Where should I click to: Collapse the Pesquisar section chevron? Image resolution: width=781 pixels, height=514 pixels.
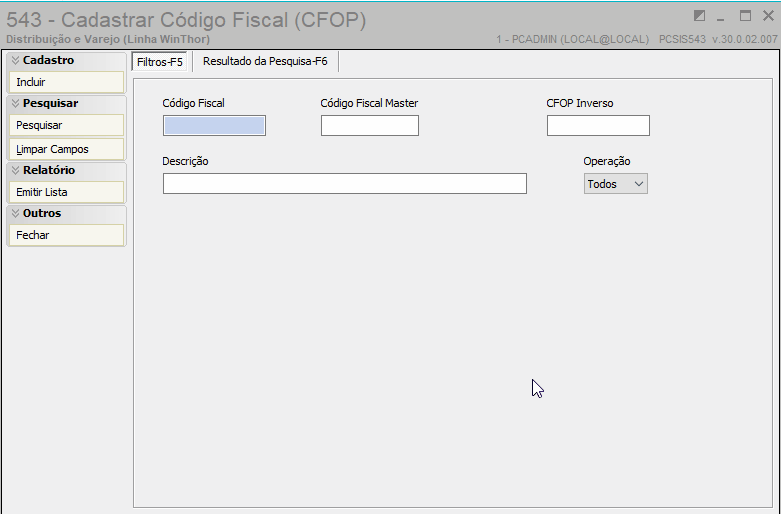coord(15,103)
